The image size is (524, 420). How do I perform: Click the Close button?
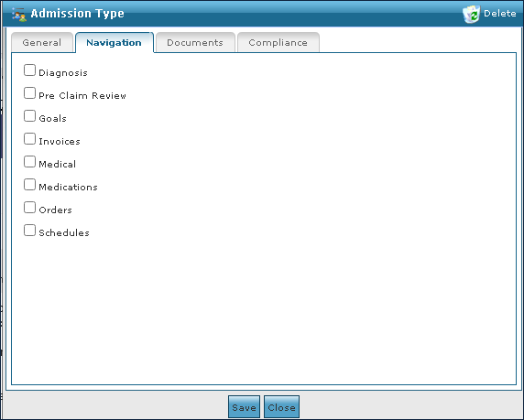(x=281, y=407)
